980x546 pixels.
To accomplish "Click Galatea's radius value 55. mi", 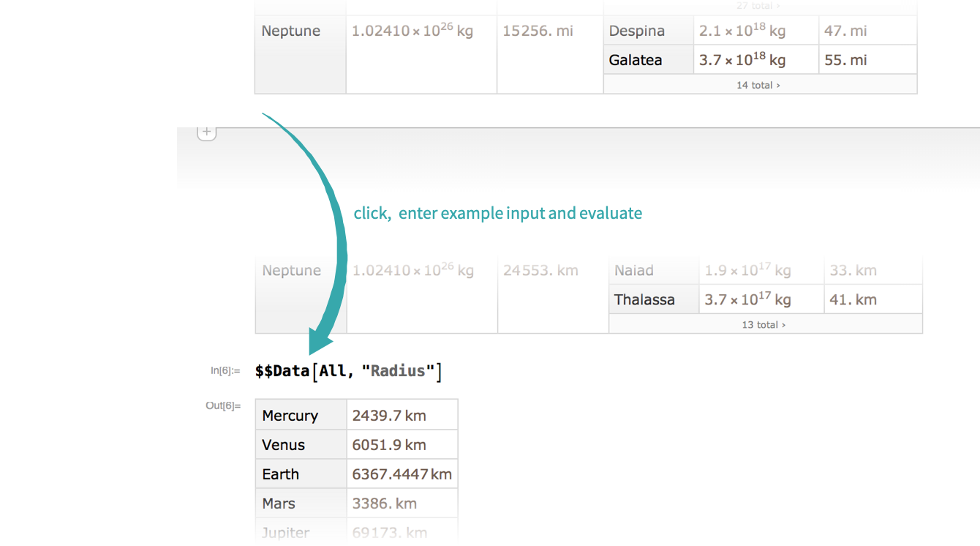I will 845,60.
